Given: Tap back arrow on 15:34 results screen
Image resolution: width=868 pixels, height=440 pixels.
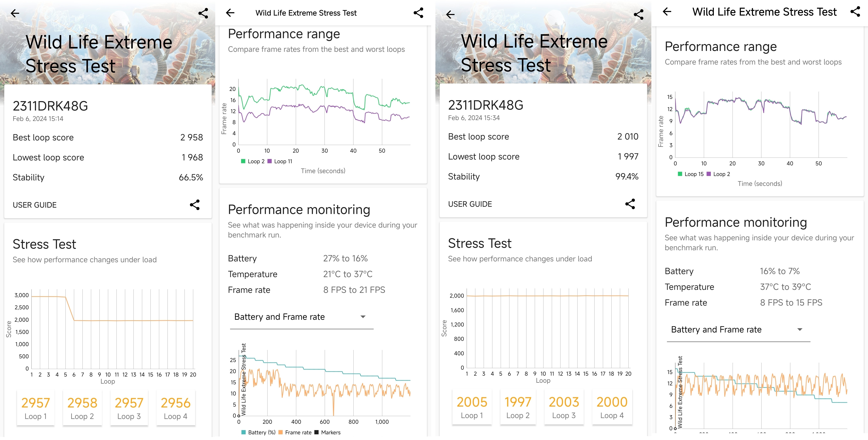Looking at the screenshot, I should 450,15.
